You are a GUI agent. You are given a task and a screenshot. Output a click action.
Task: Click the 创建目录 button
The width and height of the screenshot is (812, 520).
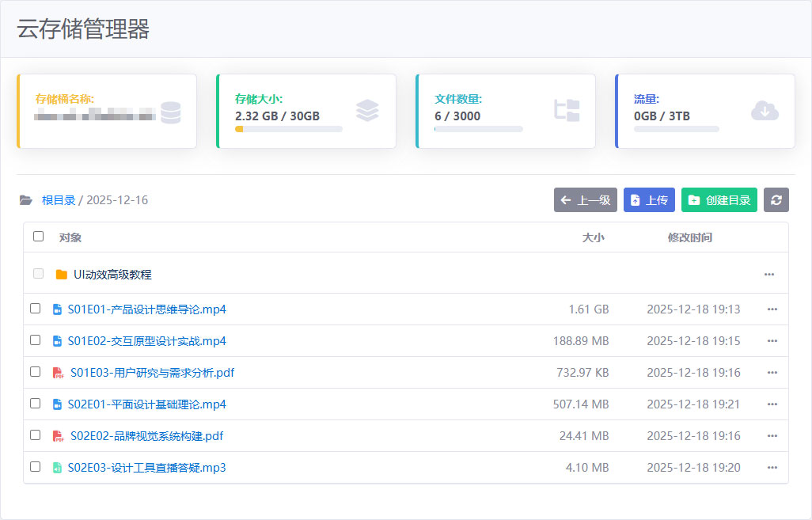pyautogui.click(x=719, y=200)
